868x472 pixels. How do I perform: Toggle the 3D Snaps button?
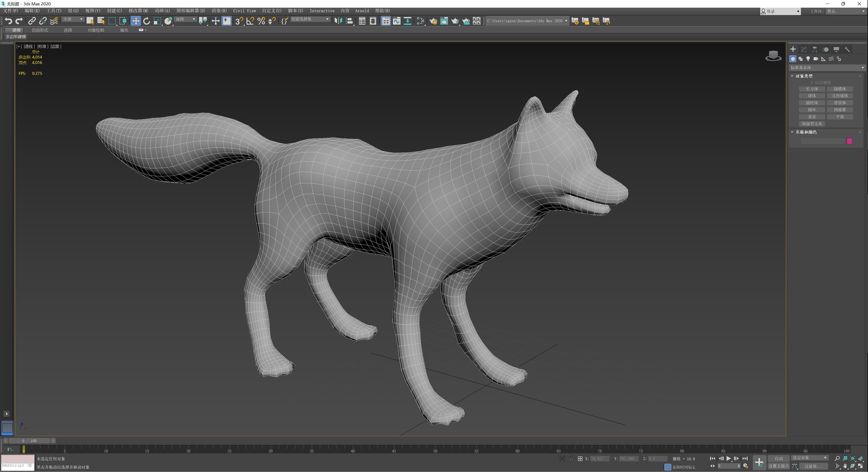click(x=239, y=21)
